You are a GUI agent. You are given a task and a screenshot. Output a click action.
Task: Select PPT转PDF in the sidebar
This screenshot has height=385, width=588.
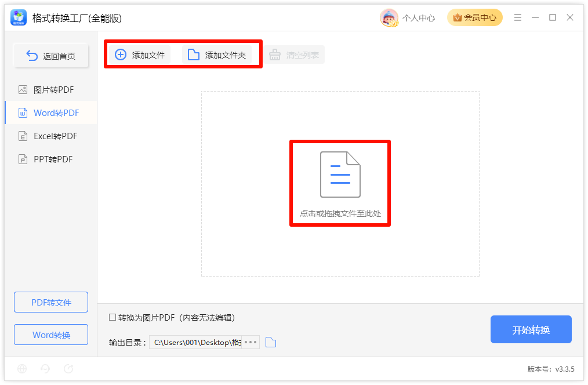[x=50, y=159]
